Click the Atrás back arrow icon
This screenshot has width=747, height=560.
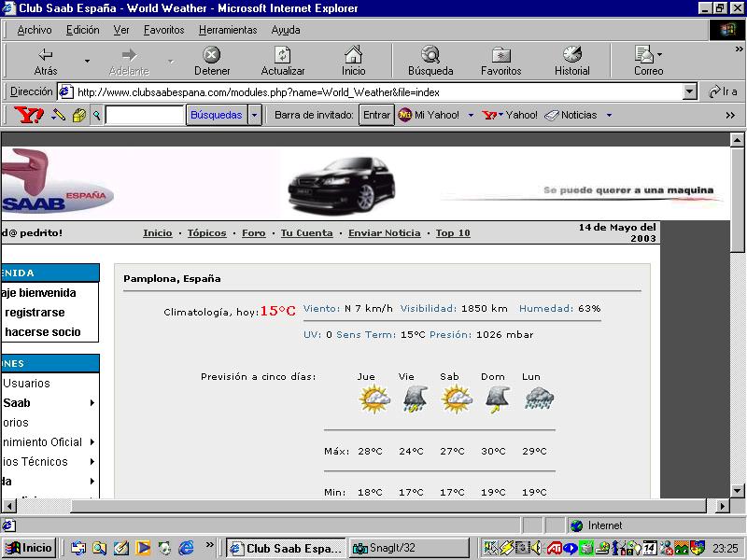(x=46, y=54)
